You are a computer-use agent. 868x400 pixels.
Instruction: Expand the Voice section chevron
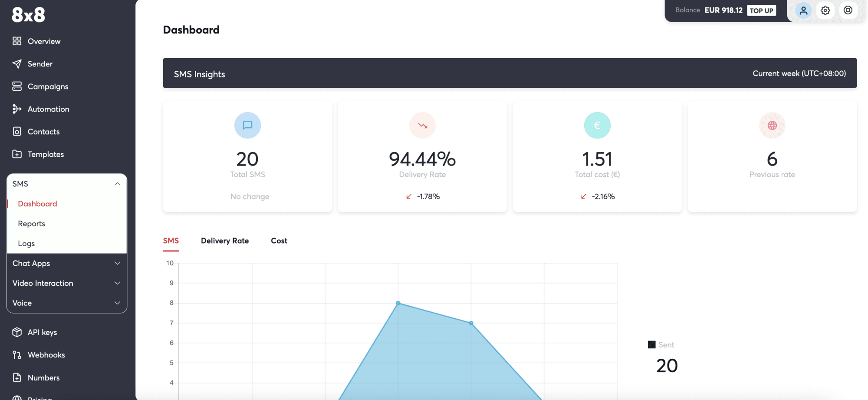[117, 303]
